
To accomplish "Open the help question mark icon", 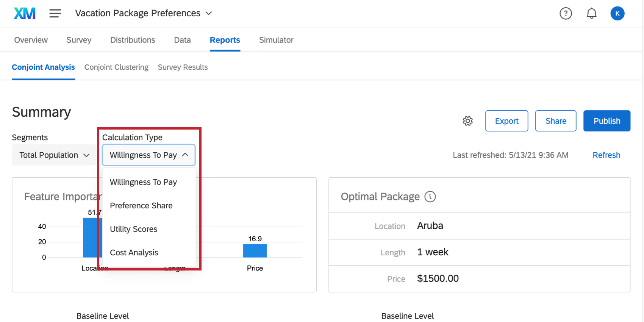I will pos(566,14).
